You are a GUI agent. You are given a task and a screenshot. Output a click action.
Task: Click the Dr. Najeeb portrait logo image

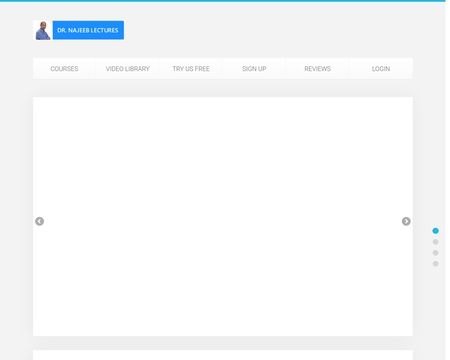[43, 30]
